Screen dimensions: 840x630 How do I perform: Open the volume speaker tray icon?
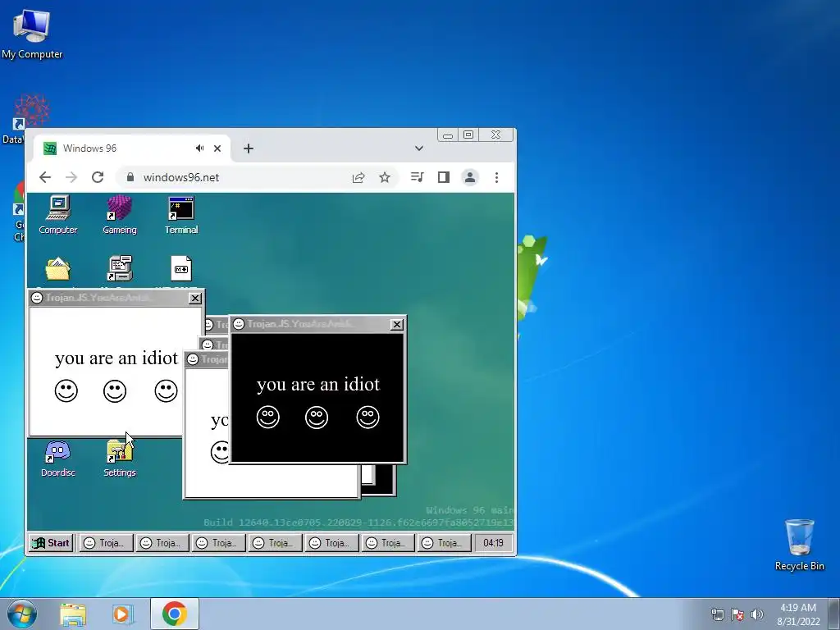click(x=757, y=614)
